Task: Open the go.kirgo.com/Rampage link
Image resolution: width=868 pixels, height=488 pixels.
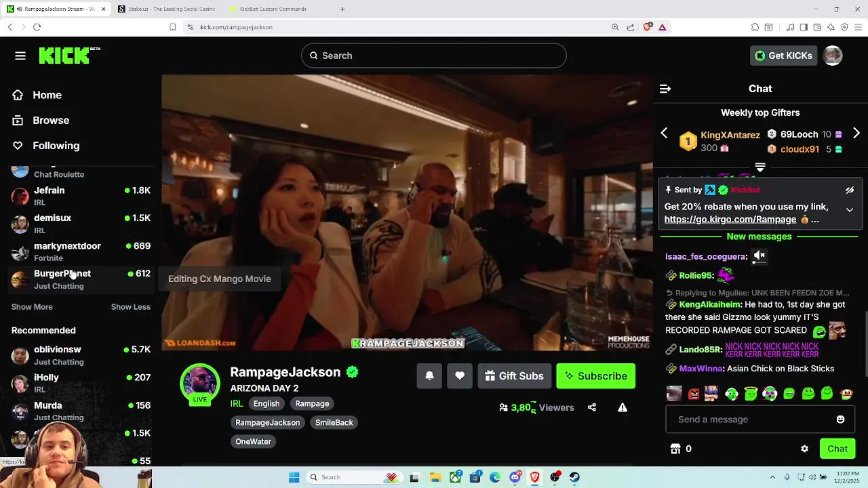Action: pos(730,220)
